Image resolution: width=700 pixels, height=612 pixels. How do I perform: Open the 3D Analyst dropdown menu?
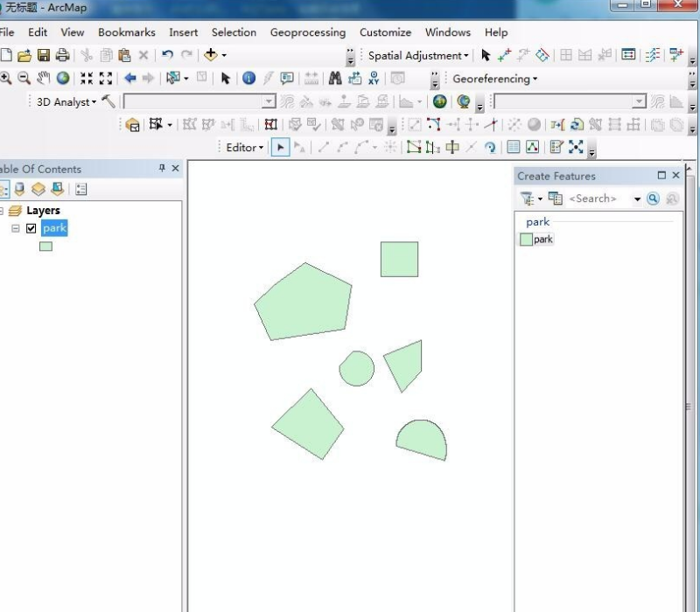pos(66,102)
